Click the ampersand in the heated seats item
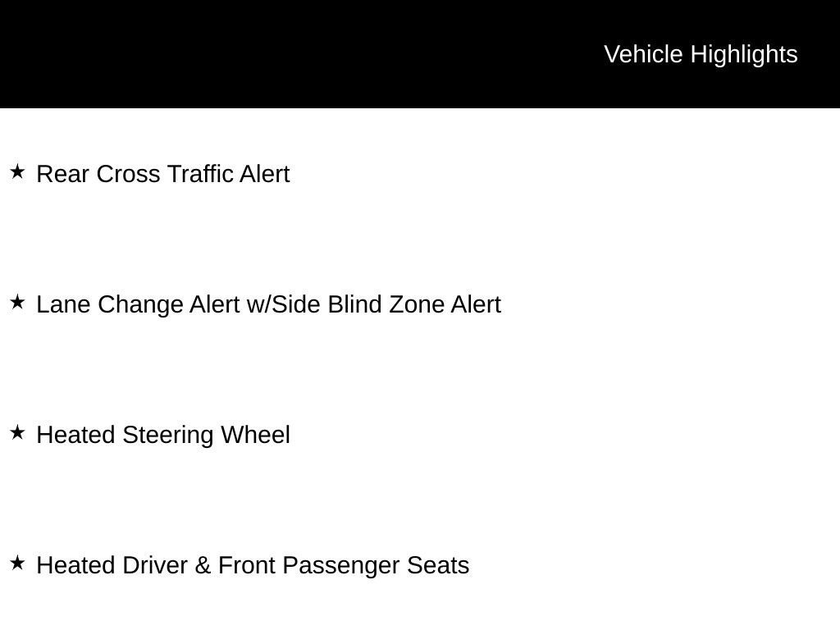Screen dimensions: 840x630 (203, 565)
